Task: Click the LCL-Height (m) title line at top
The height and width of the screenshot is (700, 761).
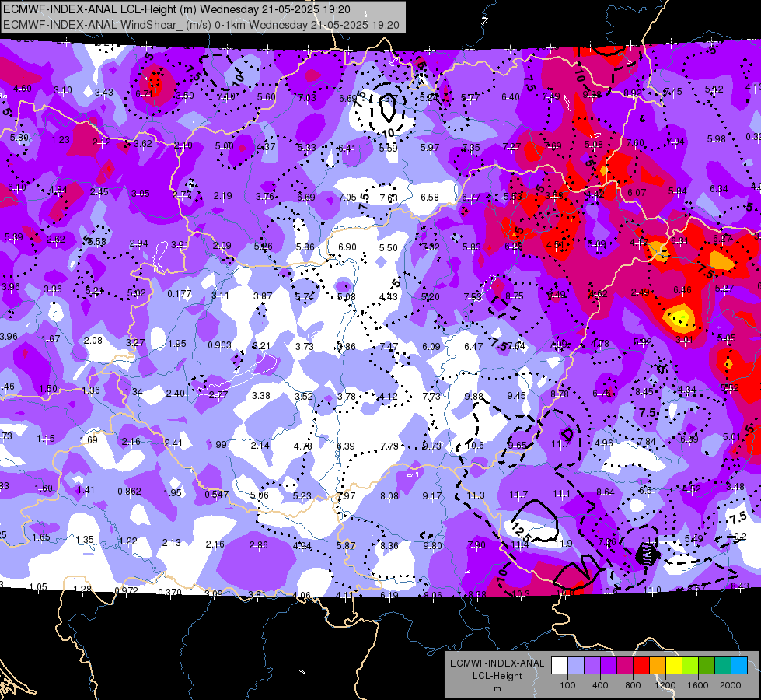Action: click(176, 9)
